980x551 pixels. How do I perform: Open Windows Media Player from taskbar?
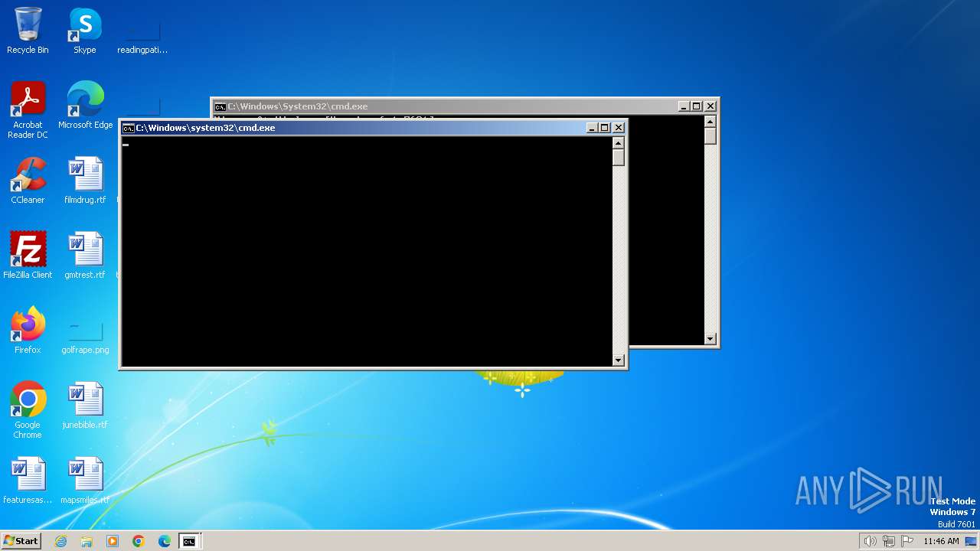tap(113, 541)
